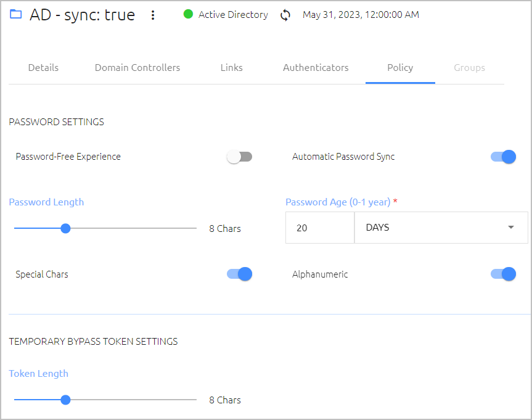The image size is (532, 420).
Task: Click the Password Age number field
Action: click(320, 228)
